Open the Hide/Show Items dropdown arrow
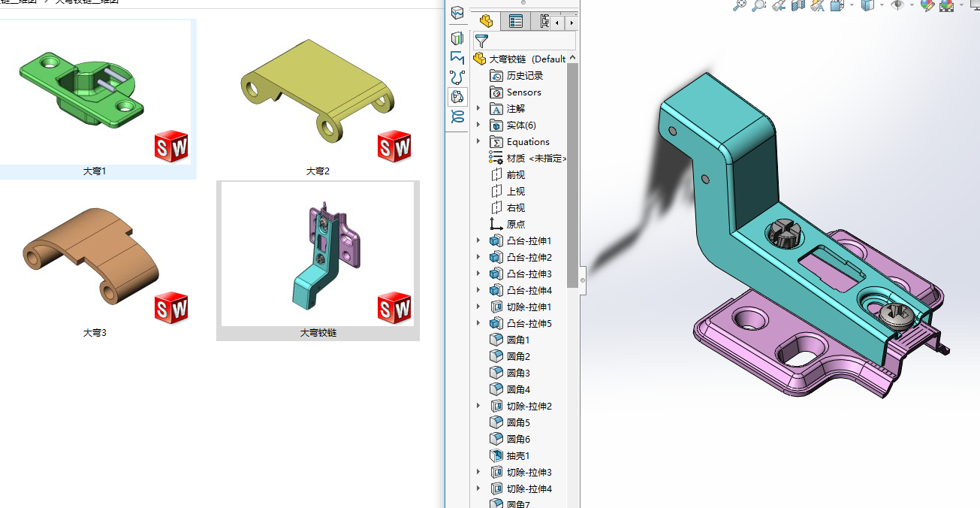Screen dimensions: 980x508 click(912, 5)
